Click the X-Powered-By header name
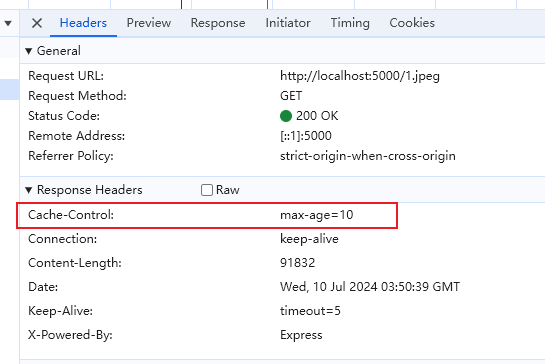Viewport: 545px width, 364px height. (x=70, y=335)
